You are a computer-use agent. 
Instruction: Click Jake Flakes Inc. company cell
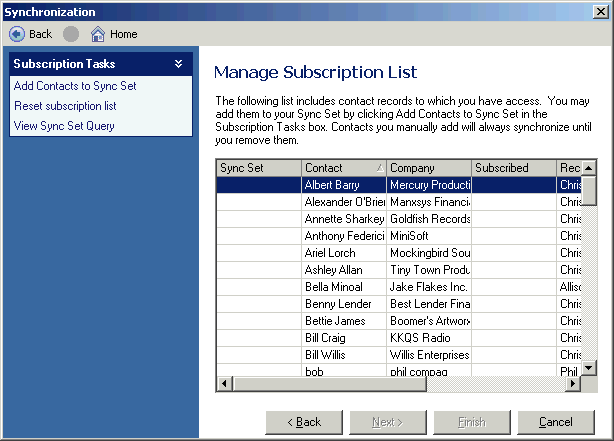(429, 287)
